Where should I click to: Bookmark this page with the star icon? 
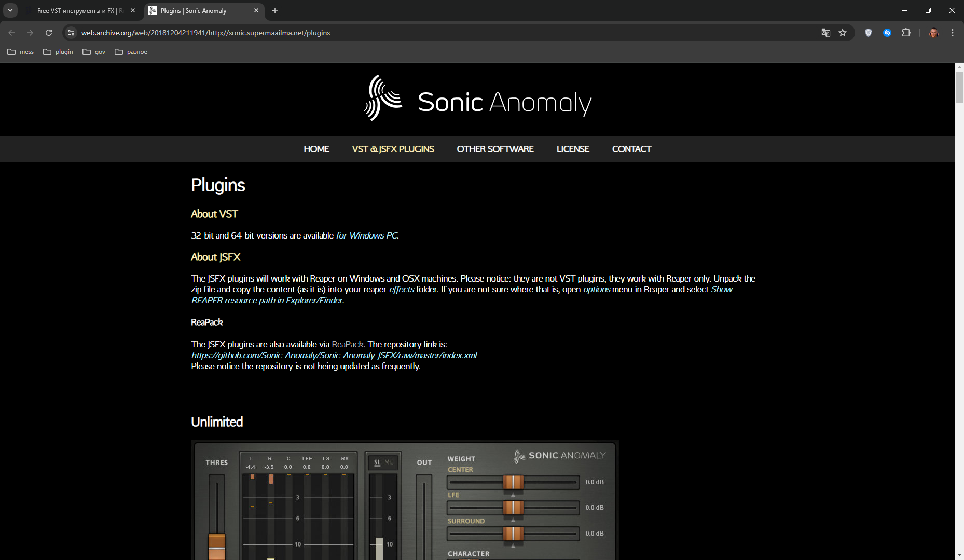(843, 33)
